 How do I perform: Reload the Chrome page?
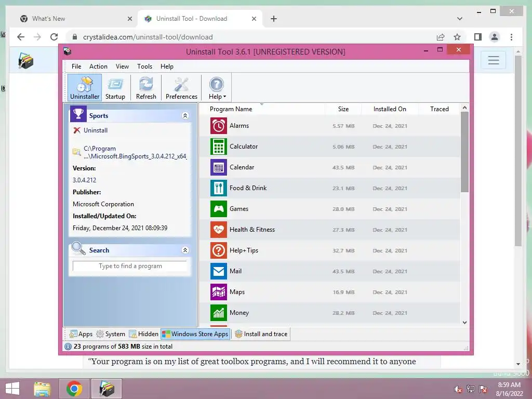point(54,37)
